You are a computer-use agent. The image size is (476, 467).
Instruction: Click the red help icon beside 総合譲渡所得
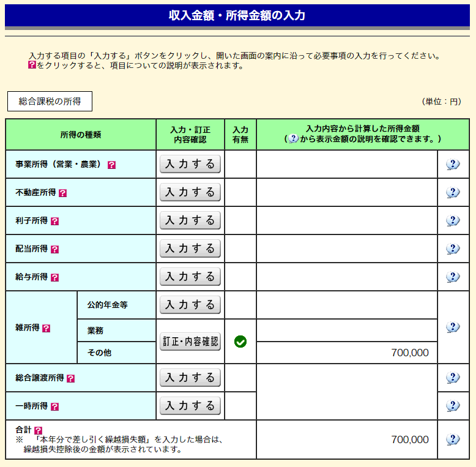[70, 378]
